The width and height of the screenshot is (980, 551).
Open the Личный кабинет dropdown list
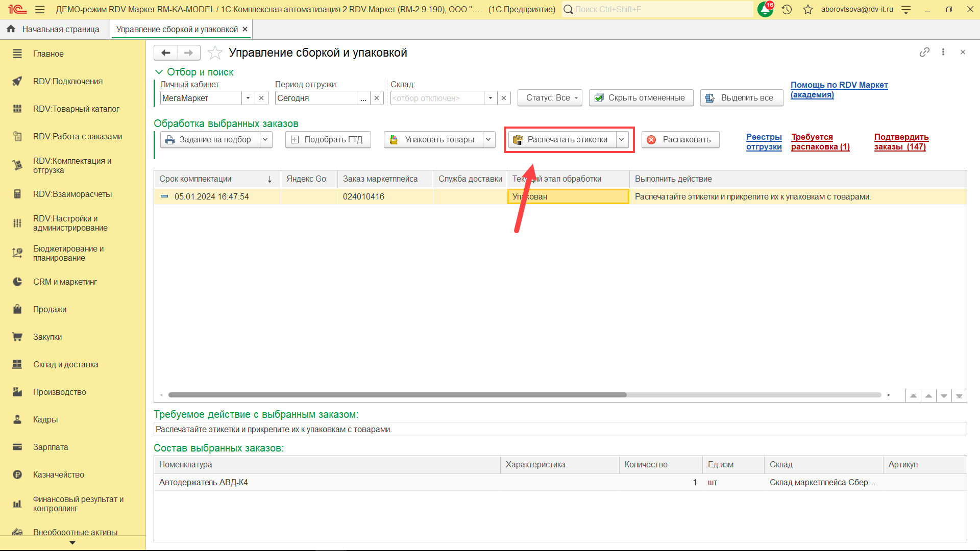point(248,98)
